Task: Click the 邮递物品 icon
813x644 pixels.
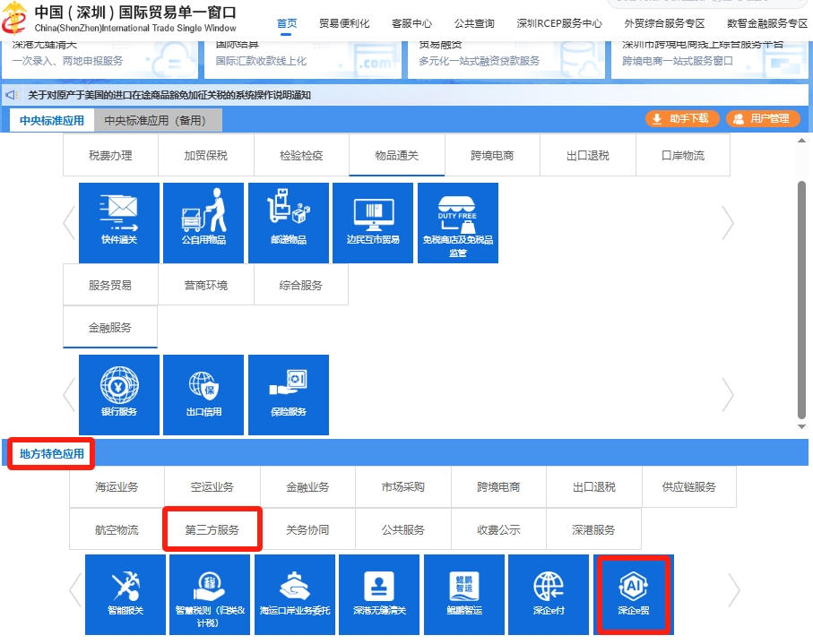Action: tap(289, 223)
